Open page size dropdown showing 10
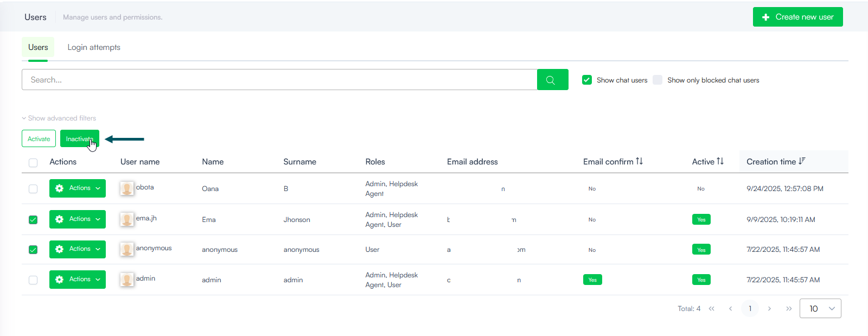This screenshot has width=868, height=336. 820,308
